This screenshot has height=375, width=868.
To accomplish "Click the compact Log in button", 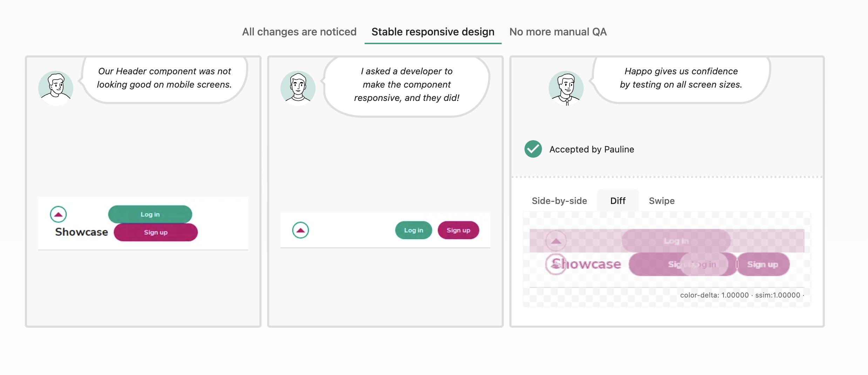I will pos(413,230).
